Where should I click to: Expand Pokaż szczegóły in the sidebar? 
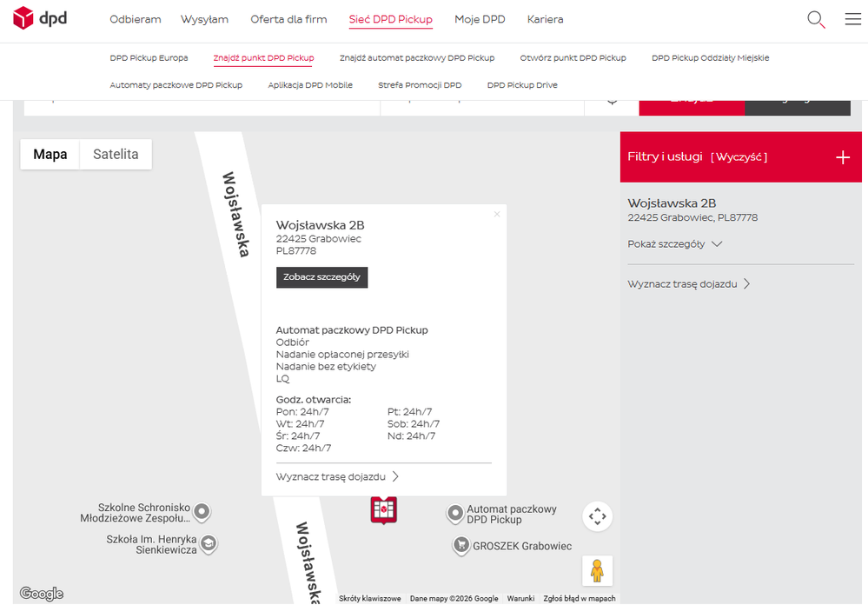(x=674, y=244)
